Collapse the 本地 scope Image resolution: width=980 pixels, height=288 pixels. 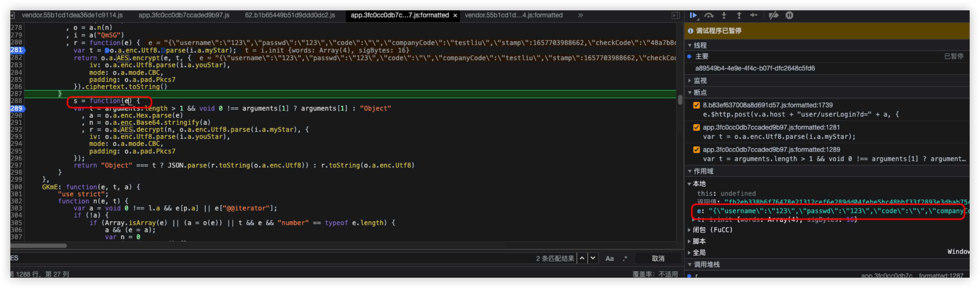click(689, 184)
